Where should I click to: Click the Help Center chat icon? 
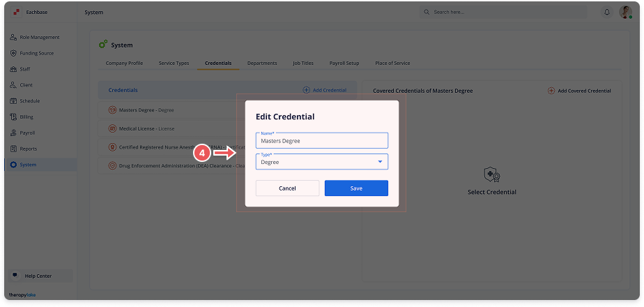pos(15,276)
